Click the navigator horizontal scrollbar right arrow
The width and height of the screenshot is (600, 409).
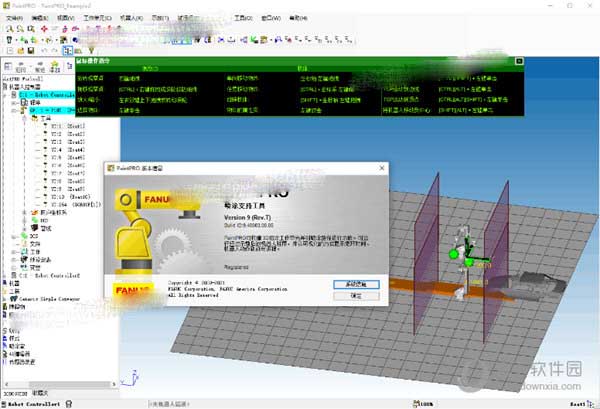click(114, 384)
